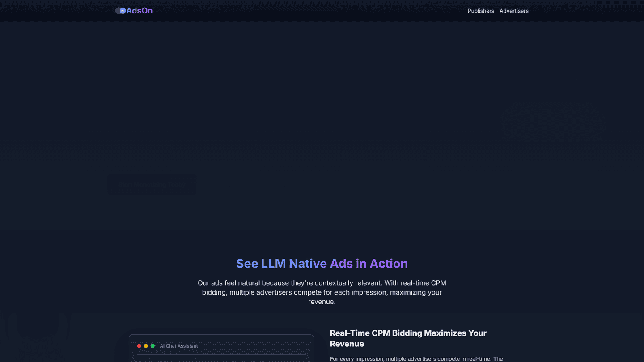Click the 'Our ads feel natural' paragraph

(x=322, y=292)
